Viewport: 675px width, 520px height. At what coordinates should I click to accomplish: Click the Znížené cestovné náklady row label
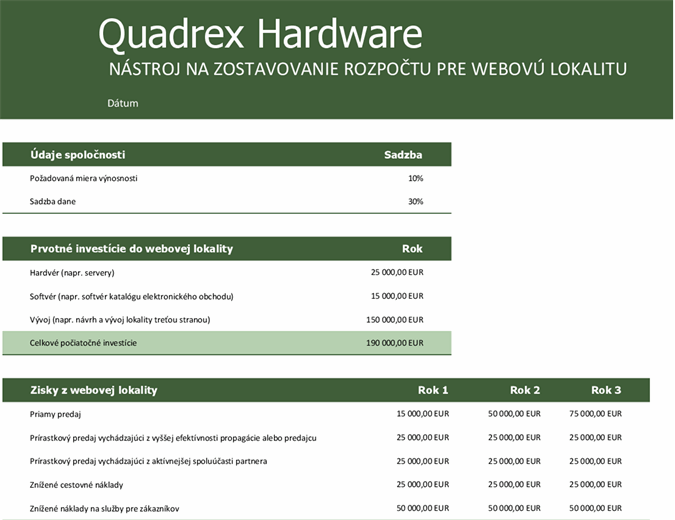[x=79, y=484]
